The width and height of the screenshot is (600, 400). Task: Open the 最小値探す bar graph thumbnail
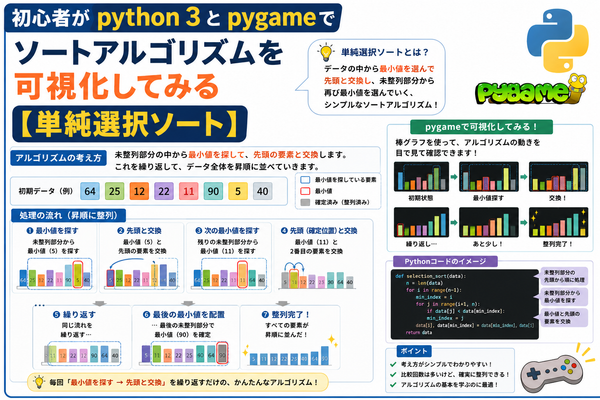pyautogui.click(x=489, y=177)
